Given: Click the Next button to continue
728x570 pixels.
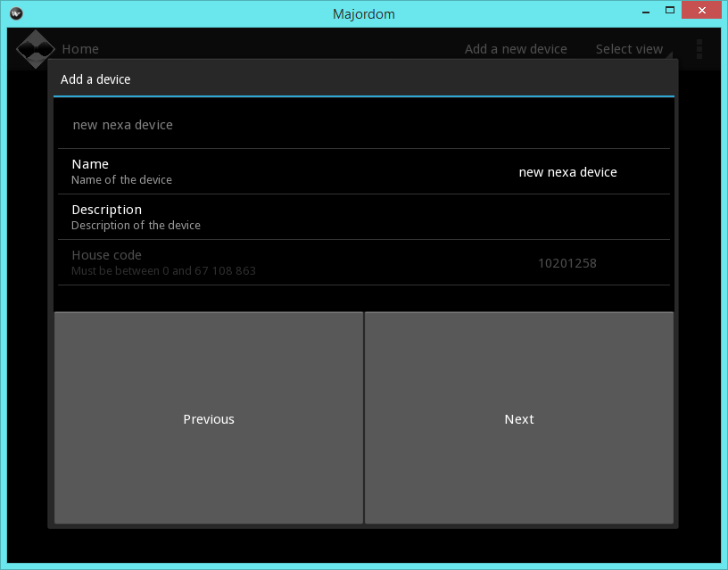Looking at the screenshot, I should pos(519,418).
